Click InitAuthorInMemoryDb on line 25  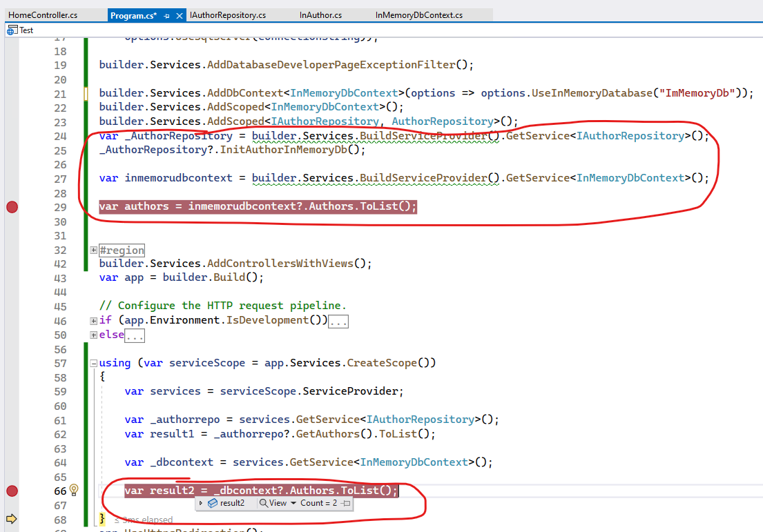(283, 150)
